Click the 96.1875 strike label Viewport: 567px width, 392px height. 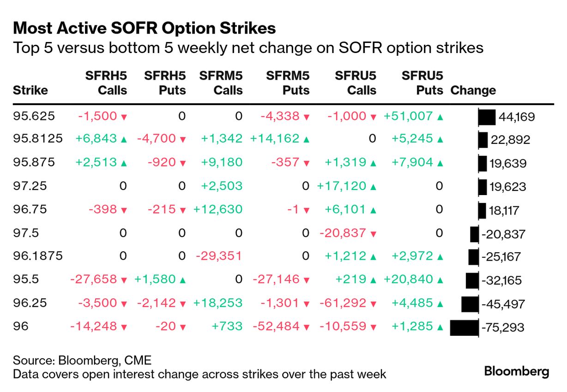point(37,256)
